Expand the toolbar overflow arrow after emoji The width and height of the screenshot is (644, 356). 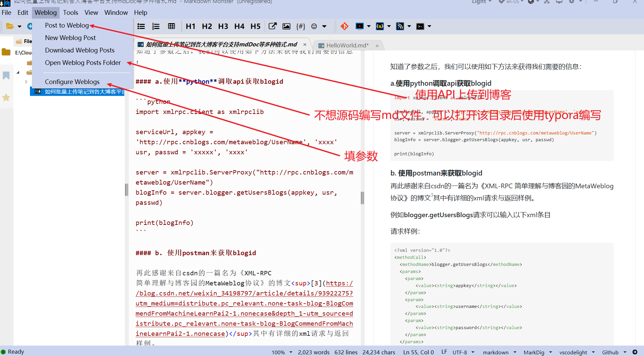pos(324,26)
